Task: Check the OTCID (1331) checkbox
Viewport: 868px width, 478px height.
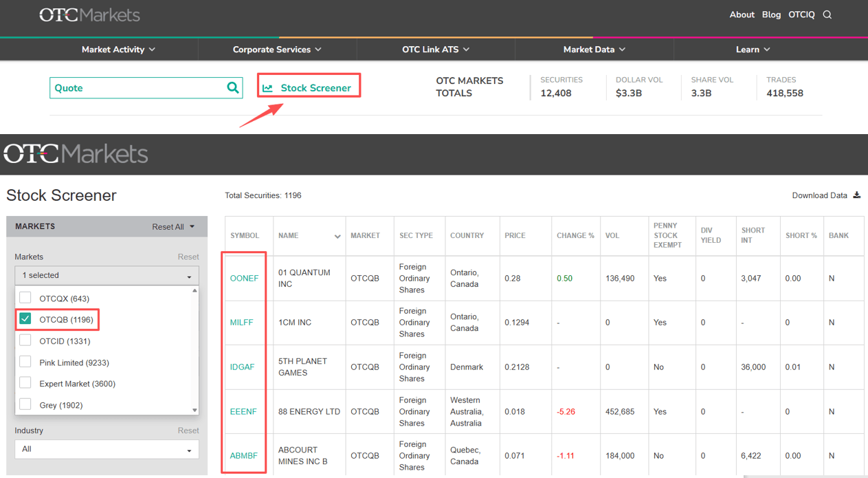Action: 25,340
